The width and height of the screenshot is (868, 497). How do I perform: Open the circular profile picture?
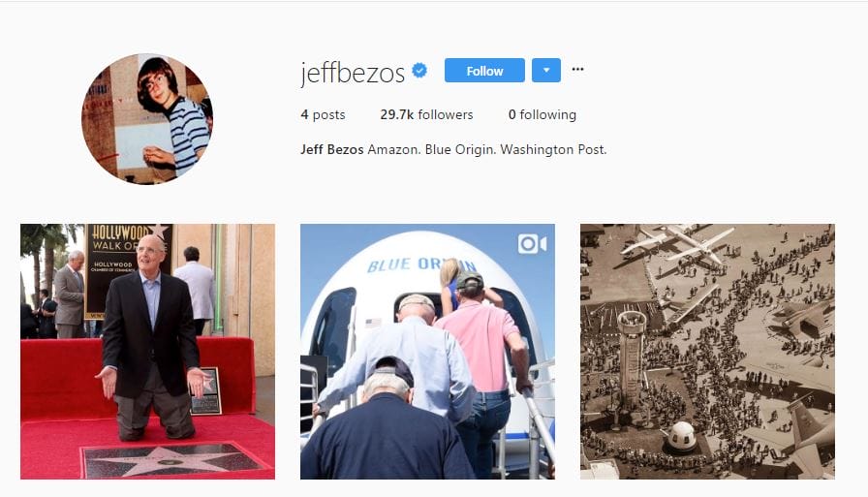tap(147, 118)
